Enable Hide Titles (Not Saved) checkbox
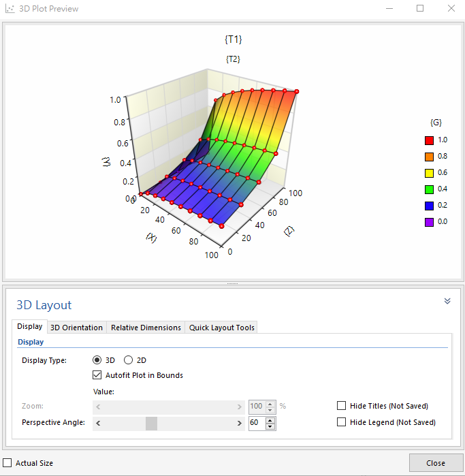This screenshot has height=476, width=465. (x=342, y=406)
